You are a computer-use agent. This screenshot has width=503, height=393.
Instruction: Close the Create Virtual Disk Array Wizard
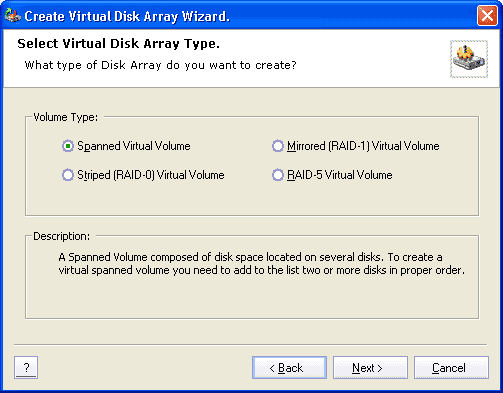(x=487, y=16)
